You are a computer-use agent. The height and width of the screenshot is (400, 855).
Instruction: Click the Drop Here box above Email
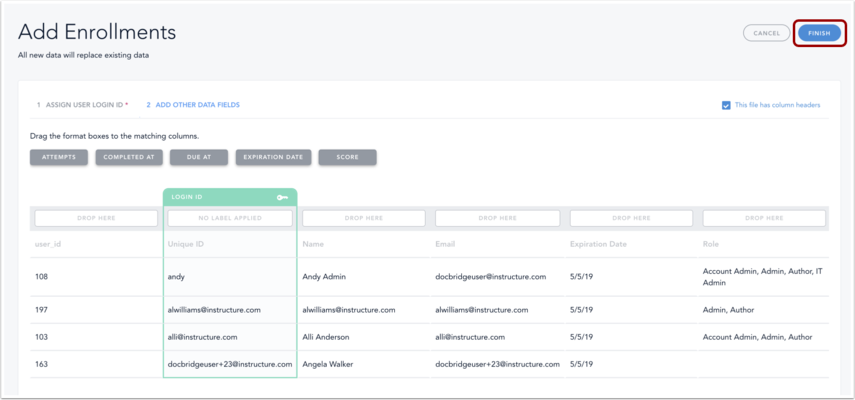497,218
